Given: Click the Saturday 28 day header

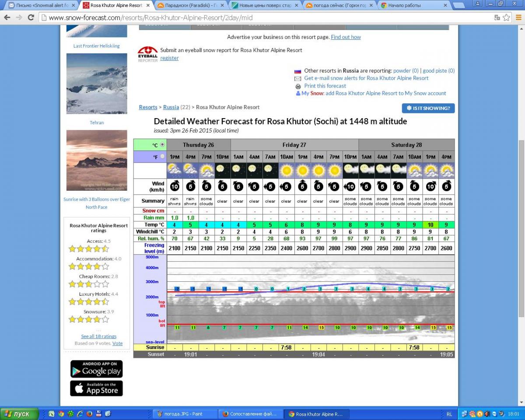Looking at the screenshot, I should point(406,145).
